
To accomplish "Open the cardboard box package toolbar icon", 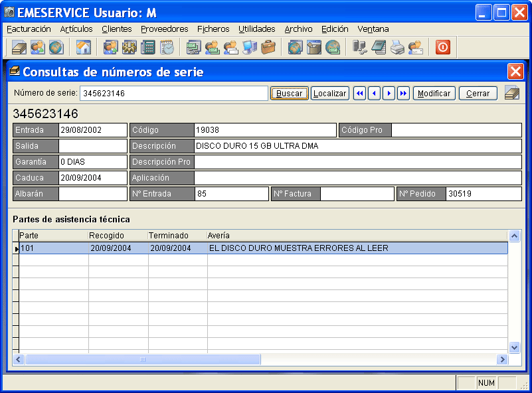I will point(314,47).
